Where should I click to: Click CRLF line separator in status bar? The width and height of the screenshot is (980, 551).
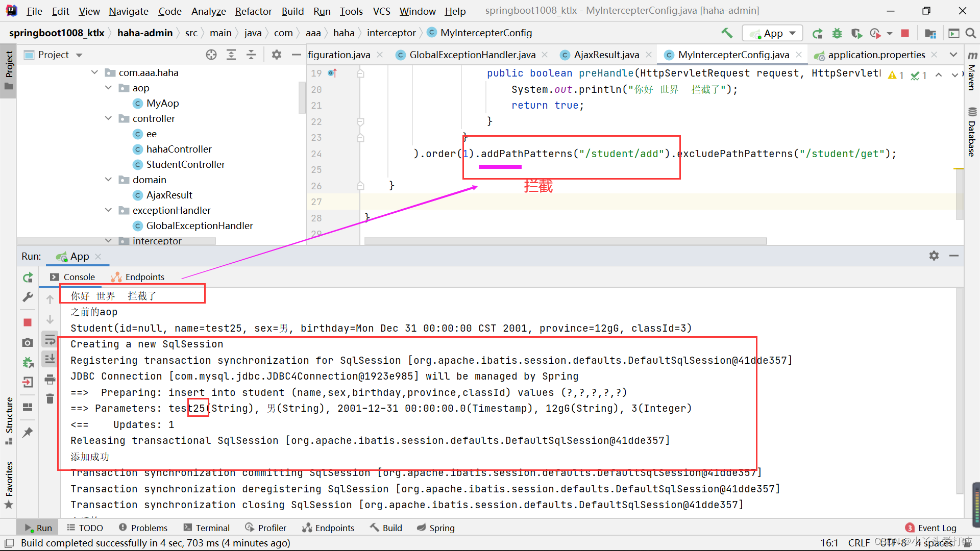(x=859, y=543)
